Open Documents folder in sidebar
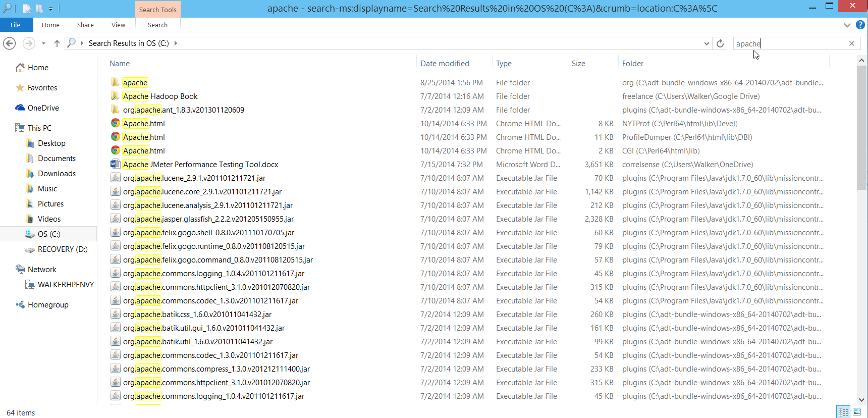 pyautogui.click(x=57, y=159)
